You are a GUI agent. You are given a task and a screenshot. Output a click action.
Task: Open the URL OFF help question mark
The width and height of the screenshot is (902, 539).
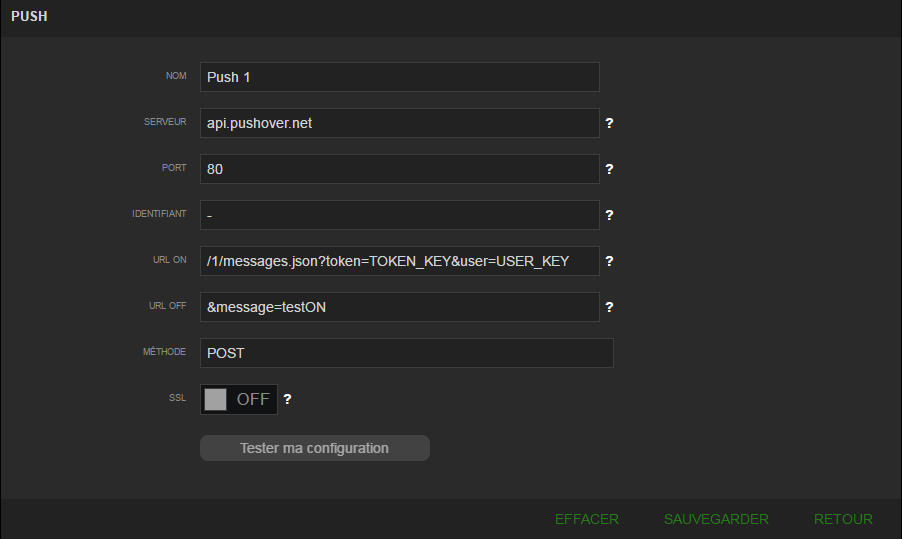tap(609, 307)
